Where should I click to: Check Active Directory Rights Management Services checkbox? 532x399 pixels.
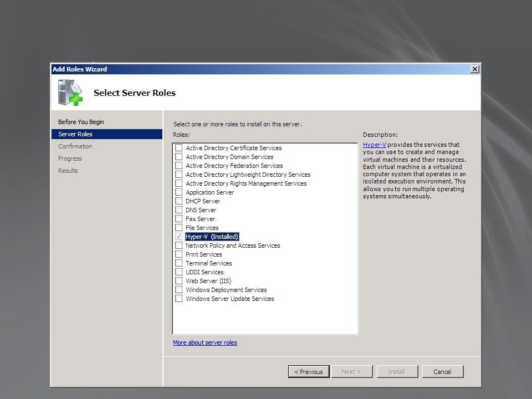pos(179,183)
